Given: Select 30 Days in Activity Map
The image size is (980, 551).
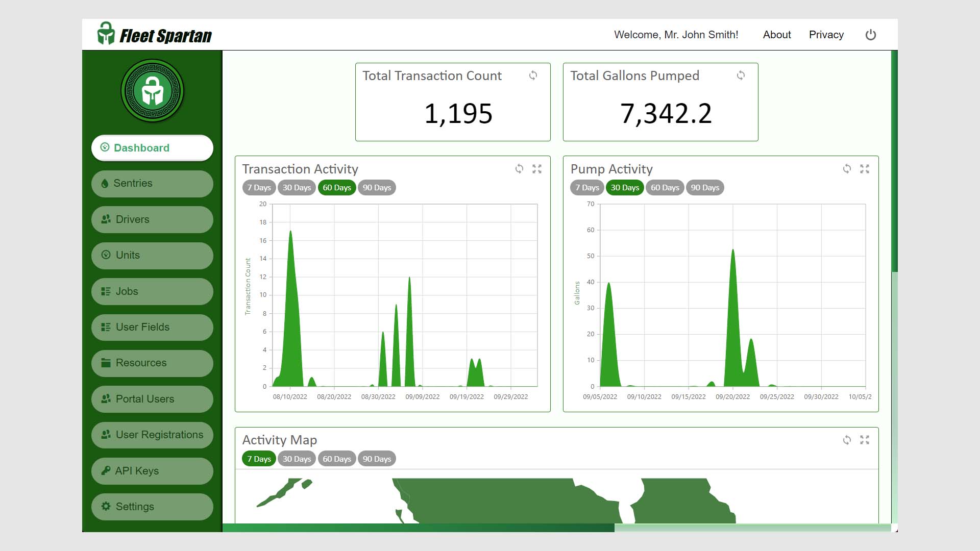Looking at the screenshot, I should 297,459.
